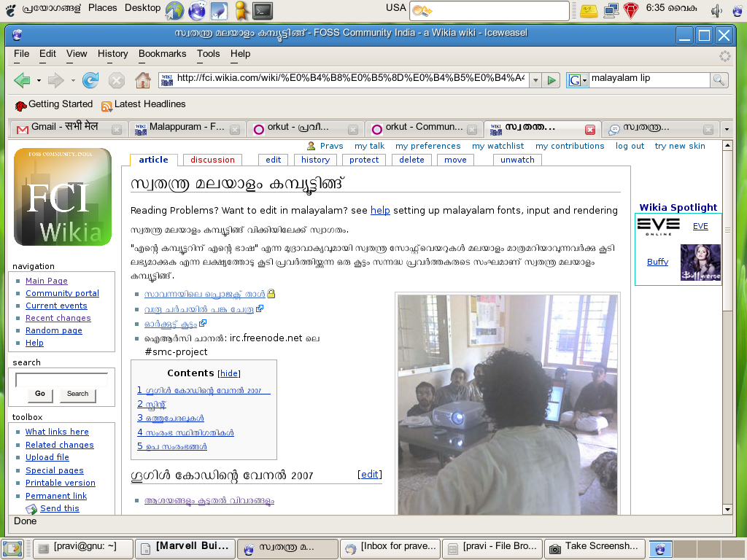Go to the home page via house icon

(142, 80)
